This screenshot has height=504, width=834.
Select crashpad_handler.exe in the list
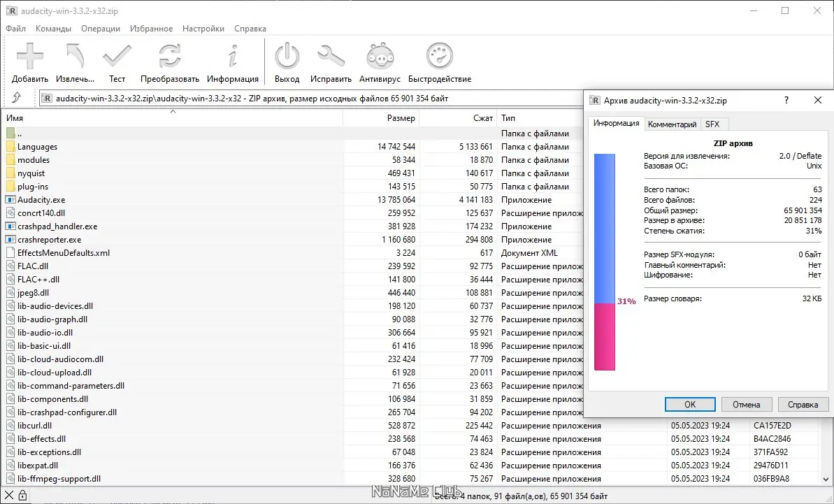(x=292, y=226)
